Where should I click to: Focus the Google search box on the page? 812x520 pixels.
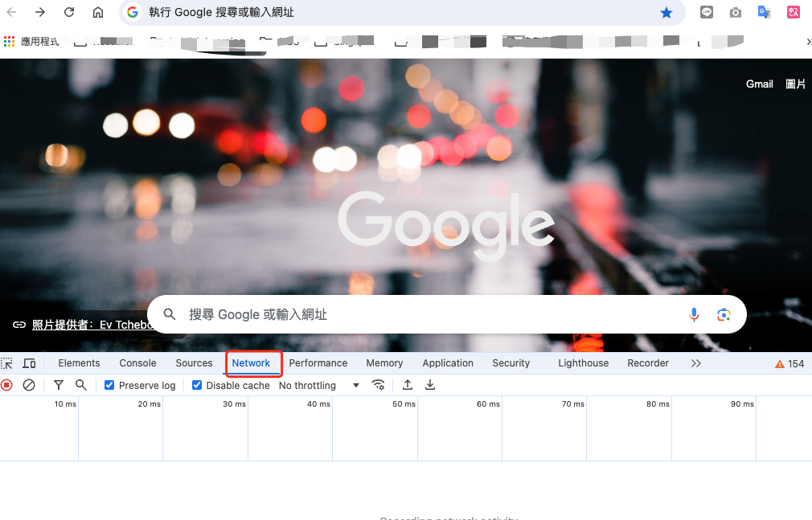click(446, 314)
